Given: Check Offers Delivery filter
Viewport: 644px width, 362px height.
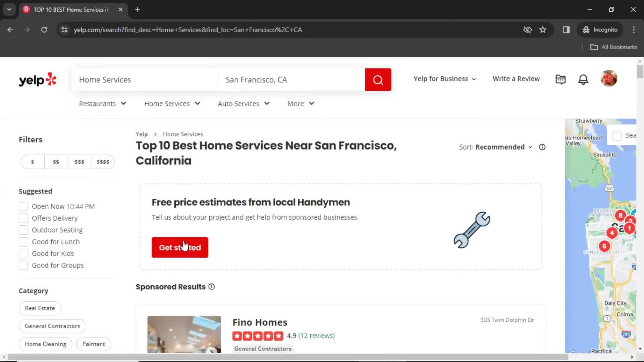Looking at the screenshot, I should [x=23, y=218].
